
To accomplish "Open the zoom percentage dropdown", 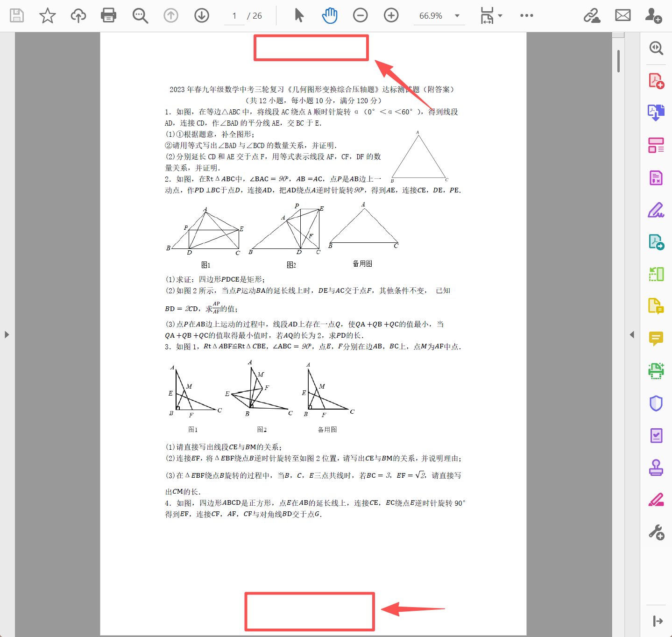I will point(456,15).
